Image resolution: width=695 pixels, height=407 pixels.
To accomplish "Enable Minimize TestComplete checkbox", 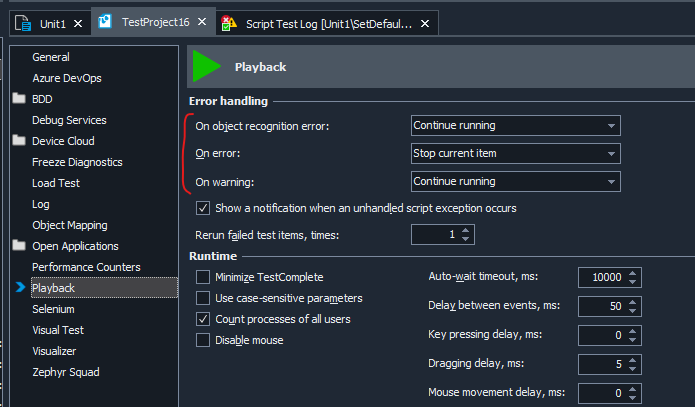I will coord(204,277).
